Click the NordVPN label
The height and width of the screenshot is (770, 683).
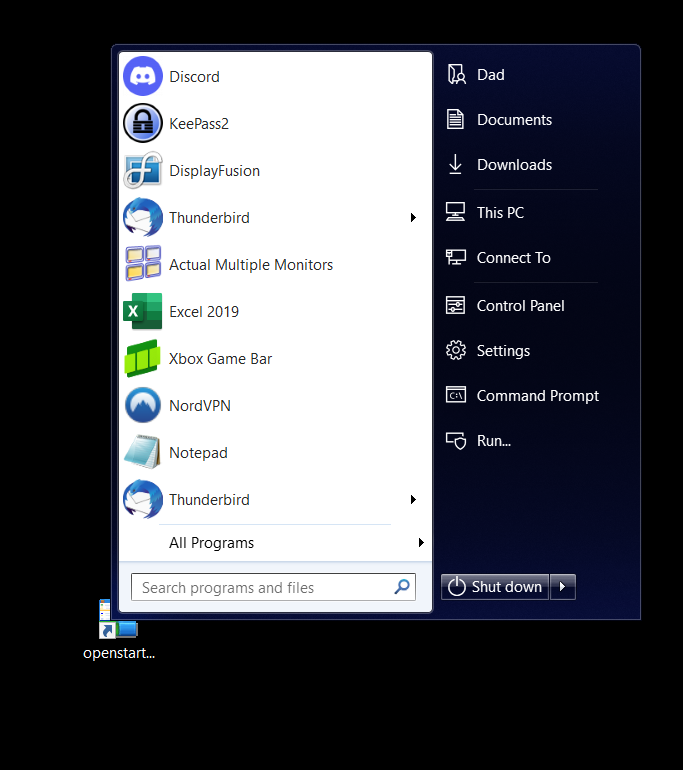click(200, 406)
